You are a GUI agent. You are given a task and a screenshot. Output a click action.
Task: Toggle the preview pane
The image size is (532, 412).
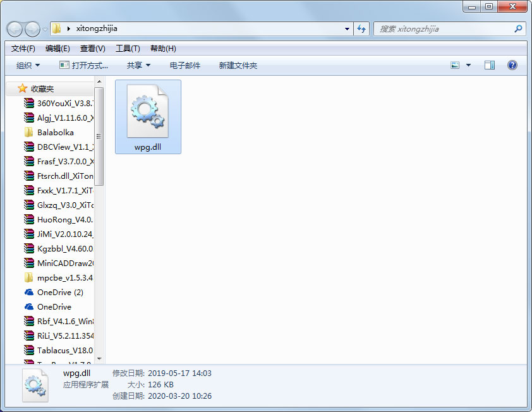click(489, 64)
